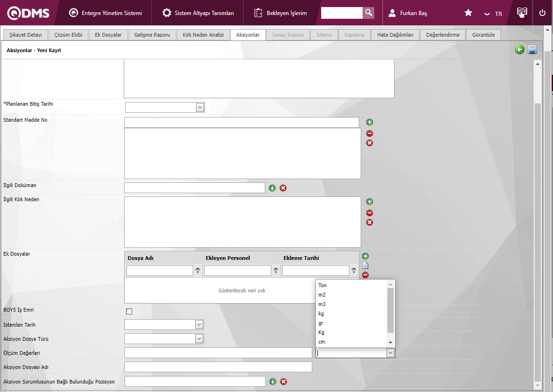The image size is (553, 392).
Task: Add a Standart Madde No entry
Action: [x=370, y=122]
